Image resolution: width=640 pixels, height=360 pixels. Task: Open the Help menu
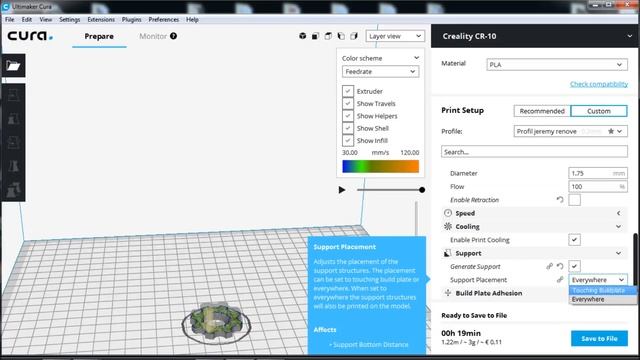click(x=192, y=19)
